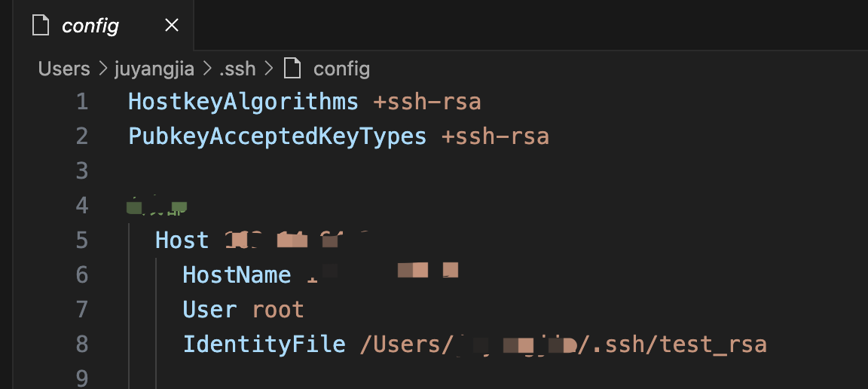
Task: Click the +ssh-rsa value on line 1
Action: (427, 101)
